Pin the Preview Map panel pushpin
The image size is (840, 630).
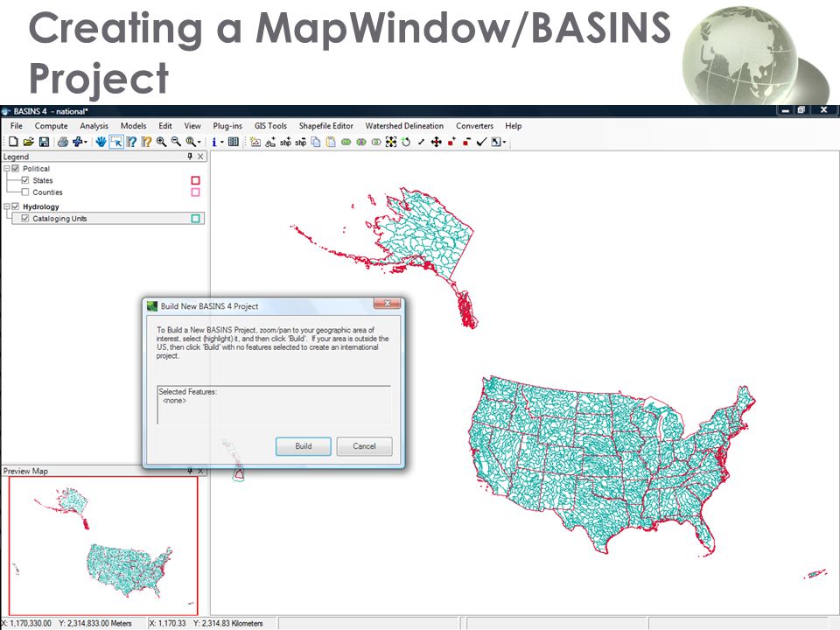190,471
